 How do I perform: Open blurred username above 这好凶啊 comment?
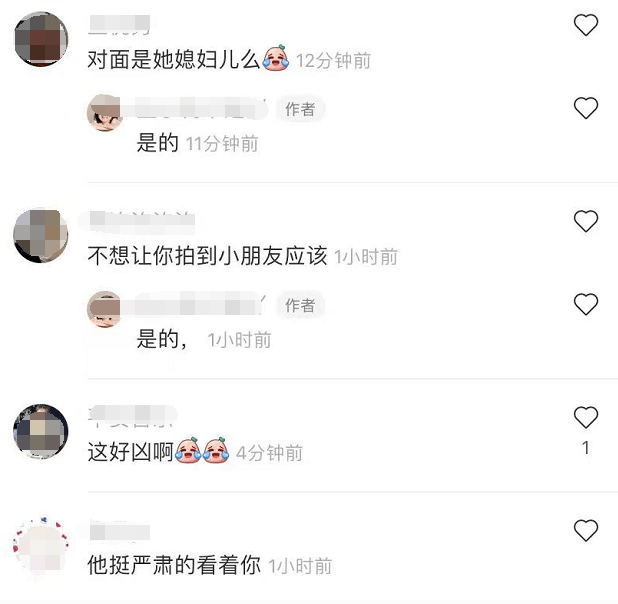132,416
